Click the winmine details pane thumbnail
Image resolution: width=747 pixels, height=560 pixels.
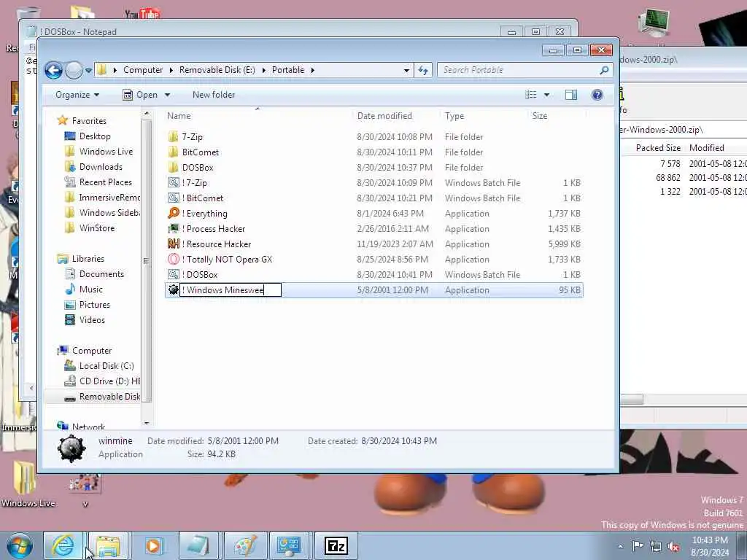pyautogui.click(x=71, y=448)
